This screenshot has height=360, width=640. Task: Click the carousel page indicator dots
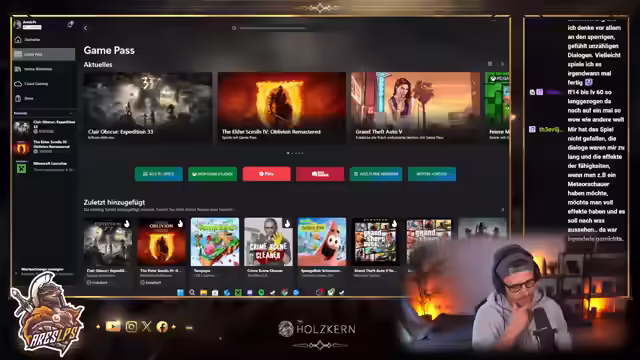tap(295, 153)
